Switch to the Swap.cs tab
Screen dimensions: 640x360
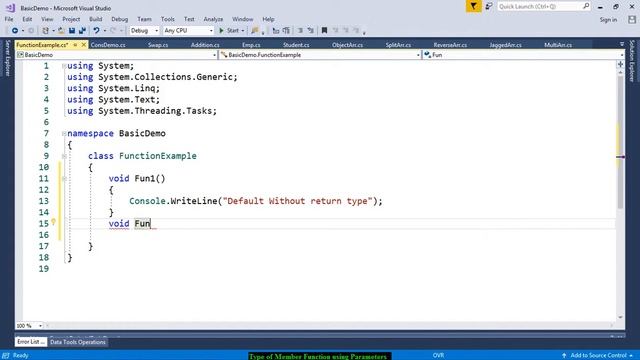[x=158, y=45]
